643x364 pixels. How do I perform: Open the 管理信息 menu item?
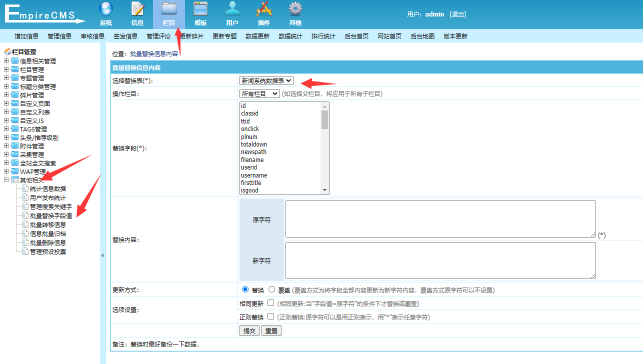59,35
